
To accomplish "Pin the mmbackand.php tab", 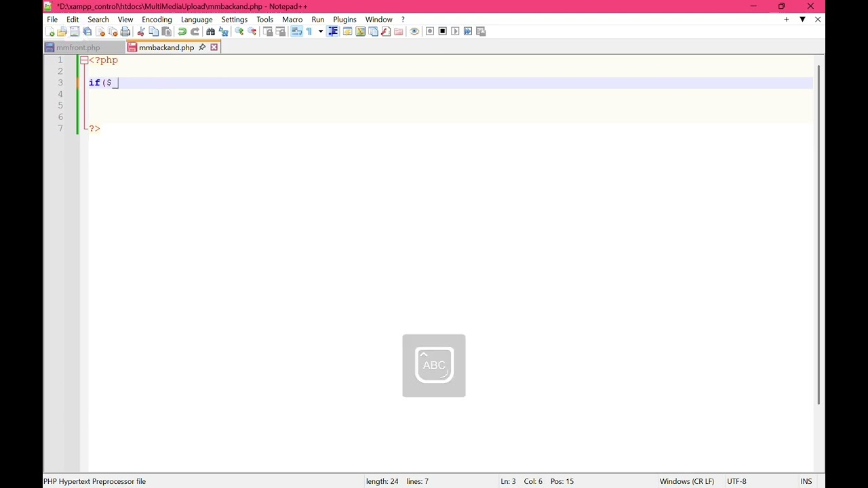I will [x=202, y=47].
